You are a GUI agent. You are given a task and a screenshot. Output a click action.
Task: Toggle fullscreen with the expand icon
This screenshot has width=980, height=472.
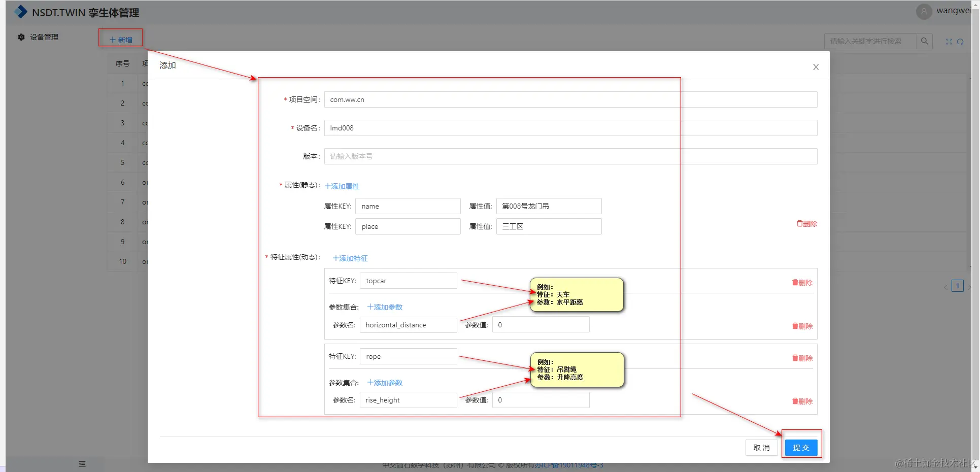(x=949, y=42)
